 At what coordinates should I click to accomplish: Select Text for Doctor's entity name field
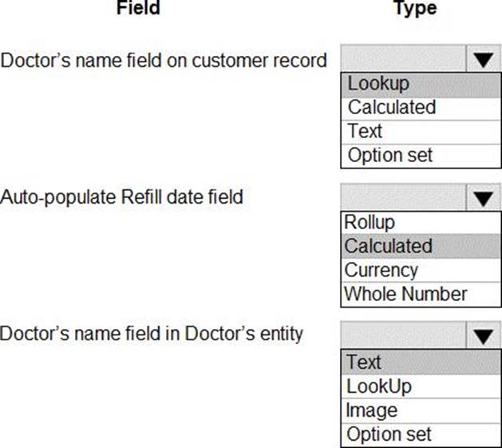coord(364,363)
